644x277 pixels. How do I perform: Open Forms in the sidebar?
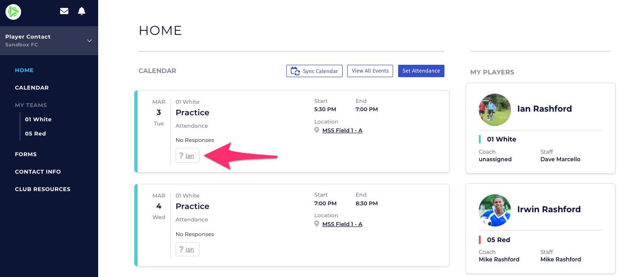pos(26,154)
